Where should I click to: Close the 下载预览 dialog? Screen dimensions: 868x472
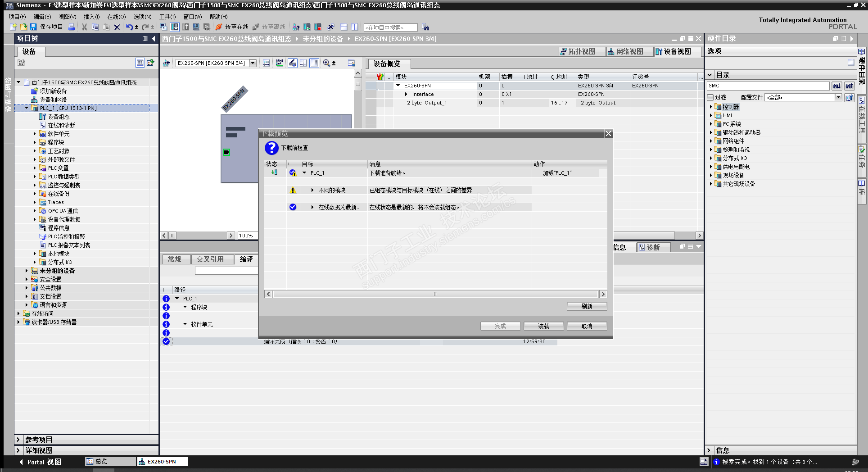tap(608, 134)
